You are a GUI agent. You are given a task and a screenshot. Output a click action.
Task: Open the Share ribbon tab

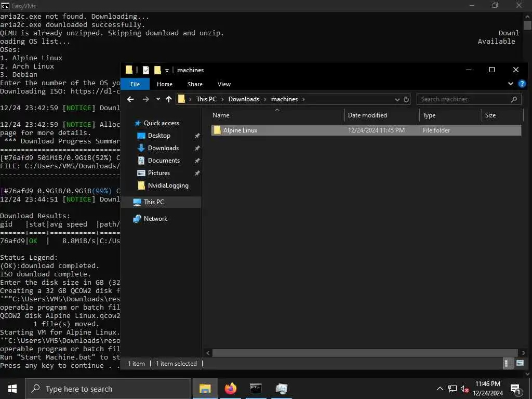pos(195,84)
